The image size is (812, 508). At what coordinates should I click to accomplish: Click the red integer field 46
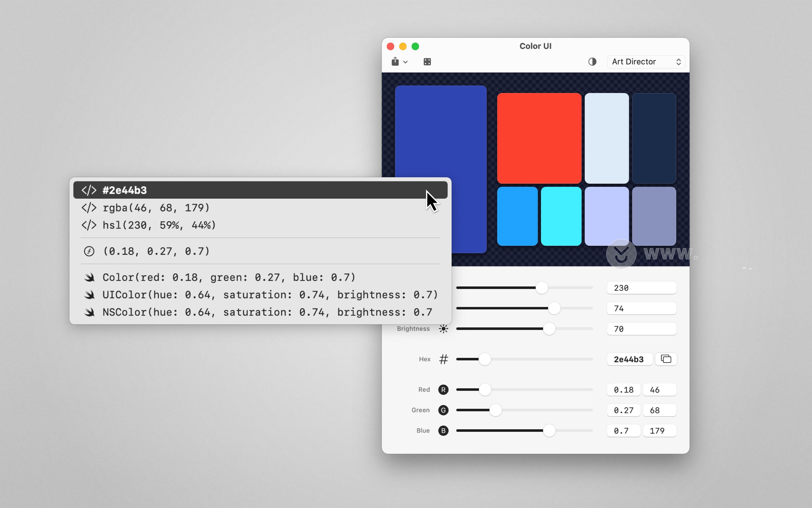click(x=660, y=390)
